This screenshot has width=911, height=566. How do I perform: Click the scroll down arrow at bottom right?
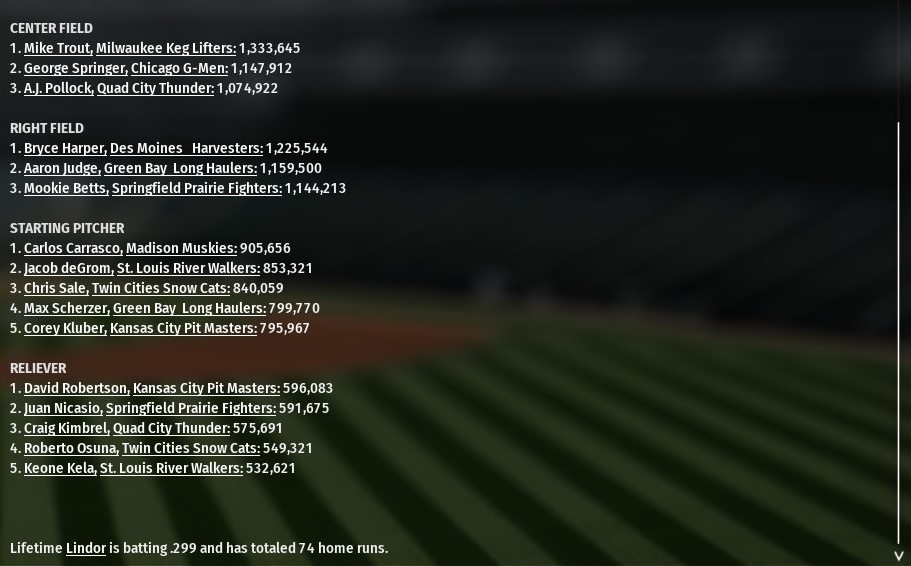[899, 555]
